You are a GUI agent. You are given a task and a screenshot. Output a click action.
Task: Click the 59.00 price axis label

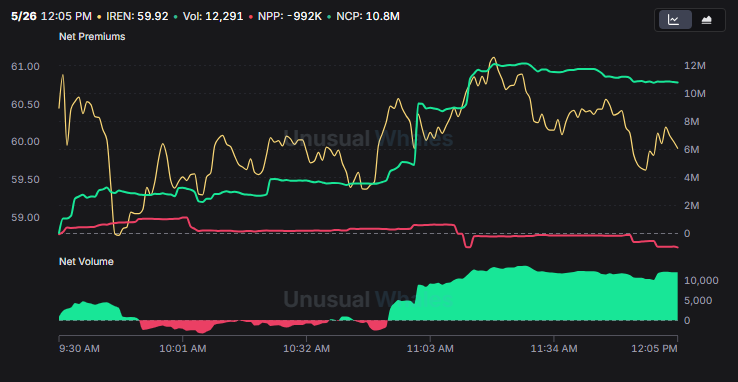coord(25,217)
